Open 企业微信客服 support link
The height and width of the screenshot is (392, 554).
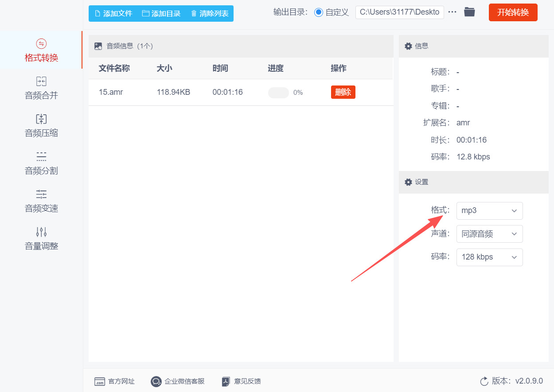coord(184,381)
